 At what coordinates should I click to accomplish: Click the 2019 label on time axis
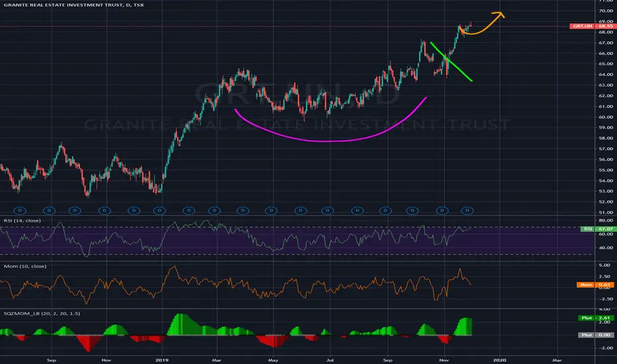[x=162, y=359]
